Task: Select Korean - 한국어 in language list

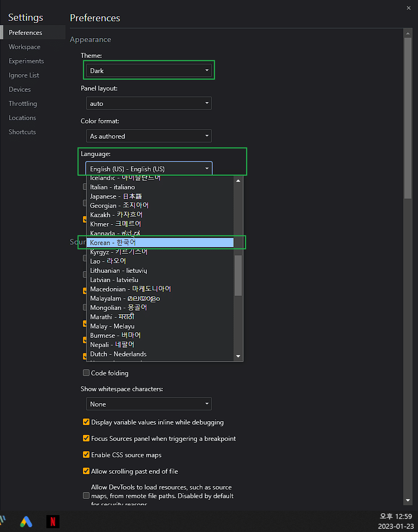Action: (x=160, y=243)
